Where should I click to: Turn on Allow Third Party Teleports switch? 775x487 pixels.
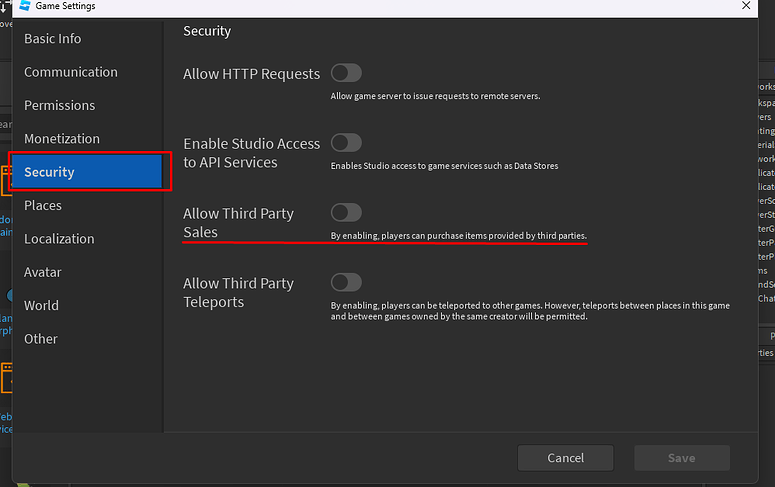tap(346, 282)
